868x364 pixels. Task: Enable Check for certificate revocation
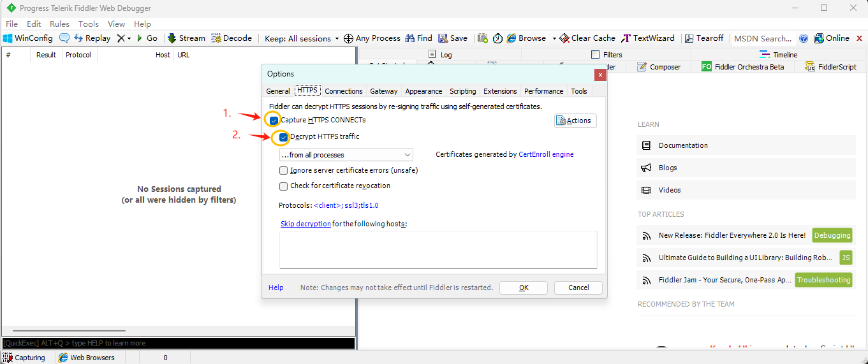pyautogui.click(x=284, y=186)
